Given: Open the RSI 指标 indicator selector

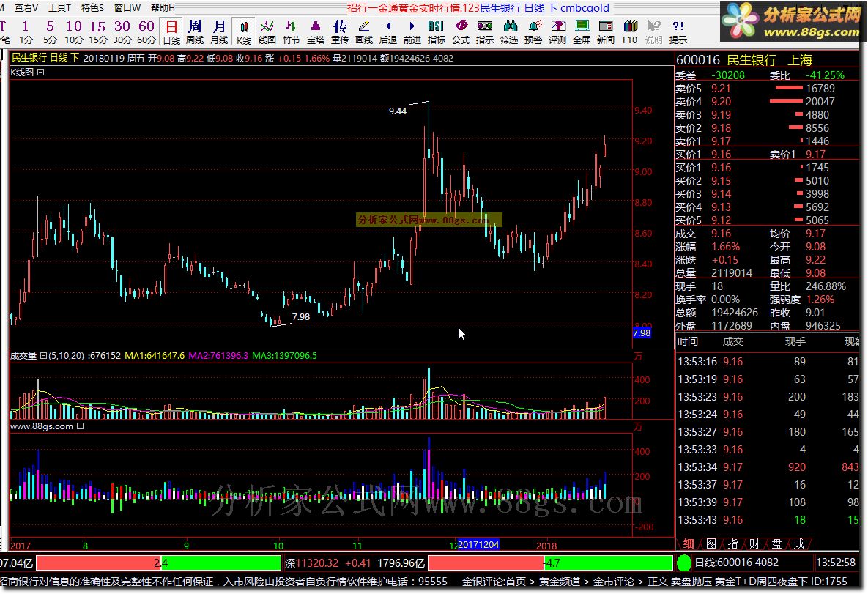Looking at the screenshot, I should [x=437, y=32].
